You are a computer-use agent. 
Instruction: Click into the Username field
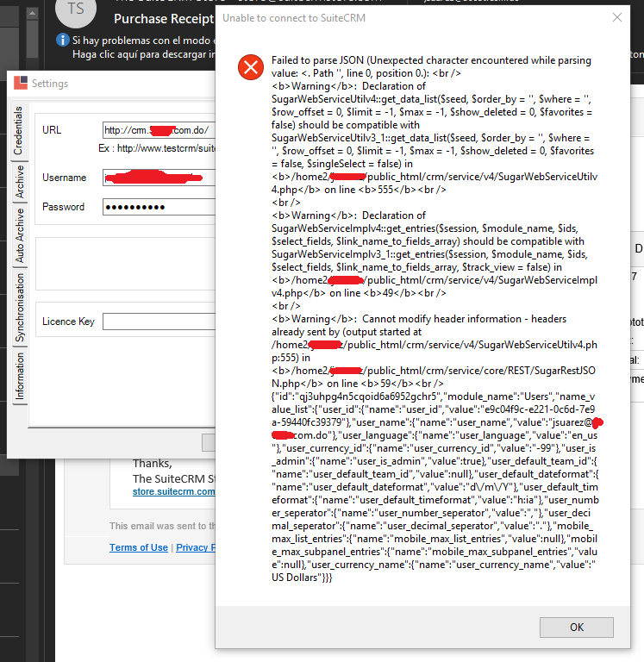click(159, 178)
